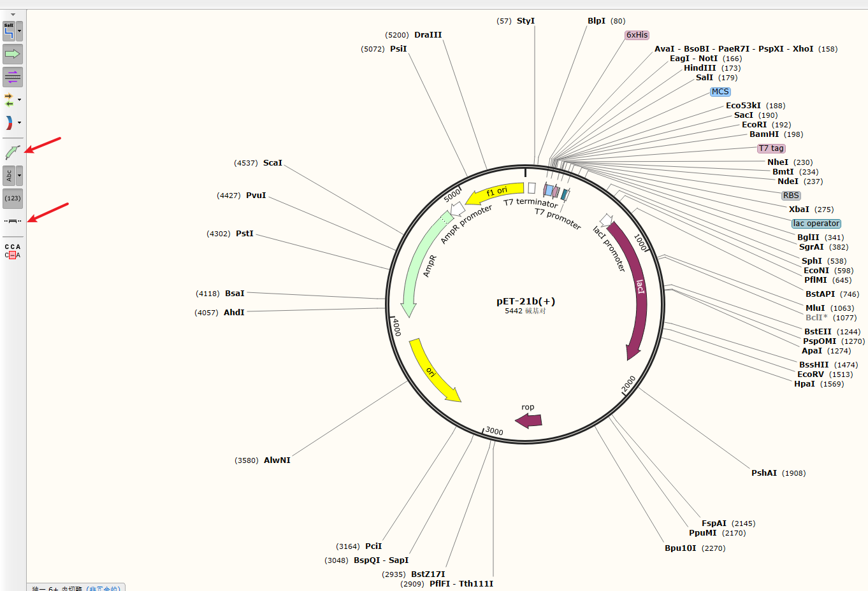The height and width of the screenshot is (591, 868).
Task: Toggle the dotted line spacing button
Action: point(13,221)
